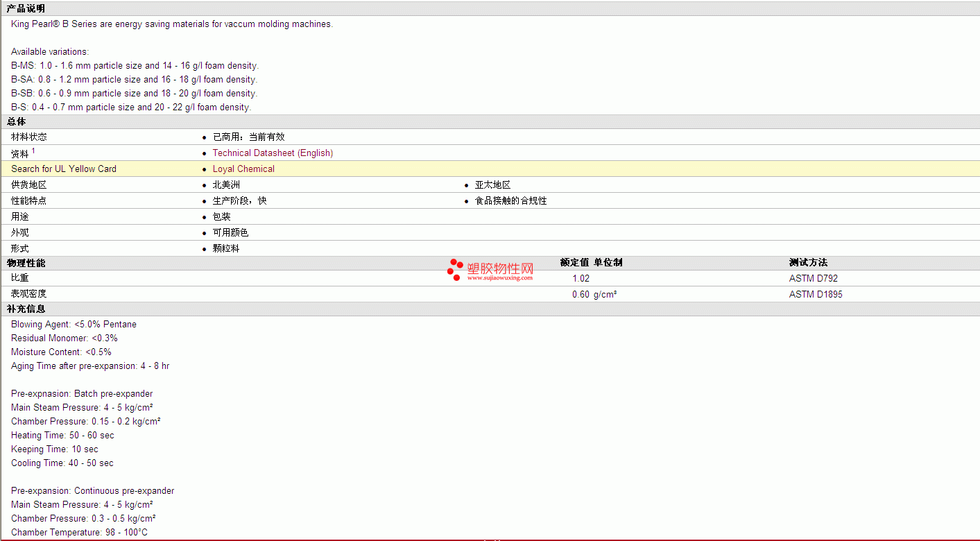Click the 额定值 column header
The image size is (980, 541).
574,263
